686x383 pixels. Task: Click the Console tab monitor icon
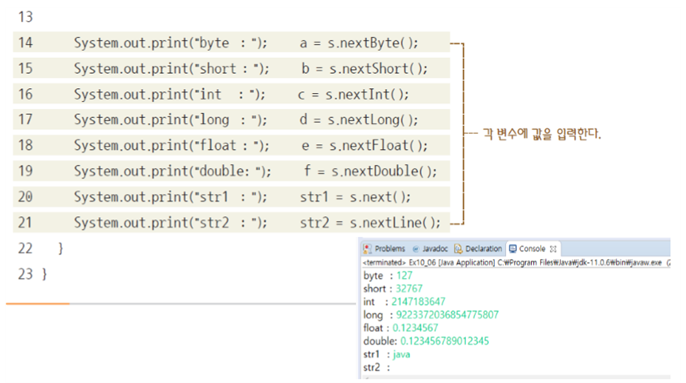pos(513,249)
